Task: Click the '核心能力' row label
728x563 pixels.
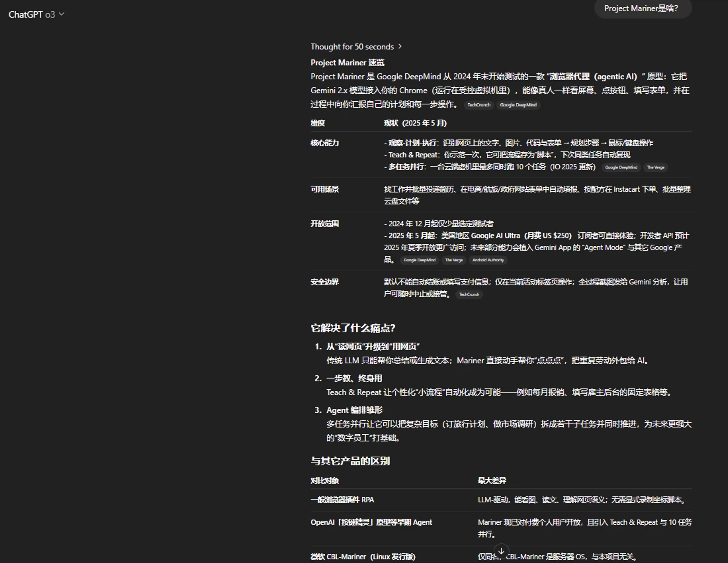Action: point(325,143)
